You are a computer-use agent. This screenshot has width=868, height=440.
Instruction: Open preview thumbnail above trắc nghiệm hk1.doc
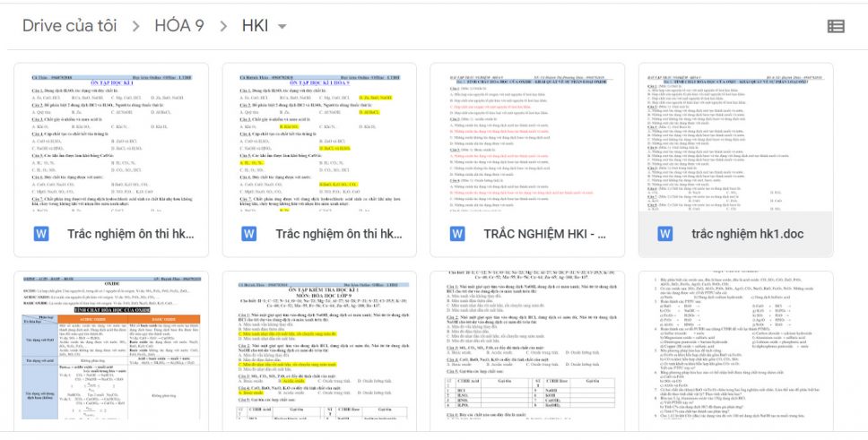tap(735, 142)
